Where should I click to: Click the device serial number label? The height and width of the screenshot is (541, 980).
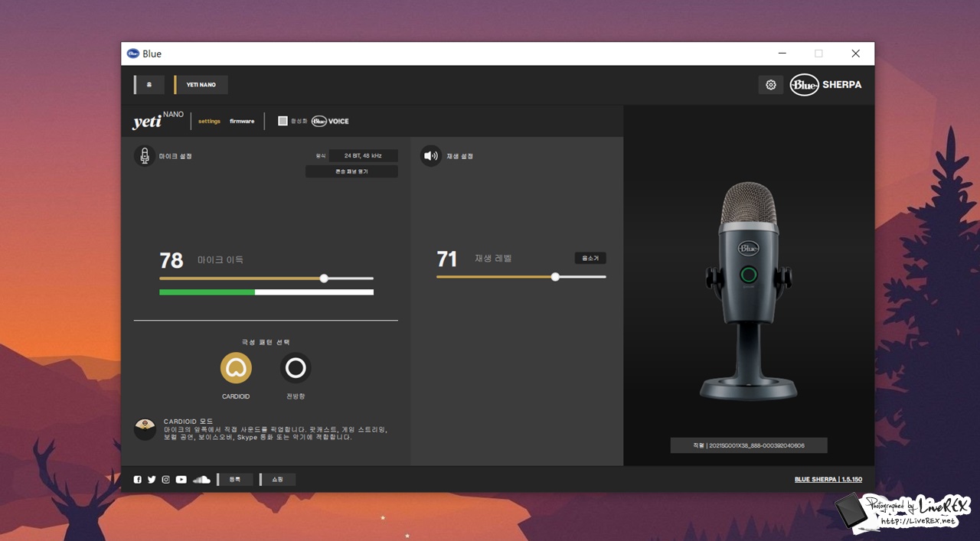[x=749, y=445]
